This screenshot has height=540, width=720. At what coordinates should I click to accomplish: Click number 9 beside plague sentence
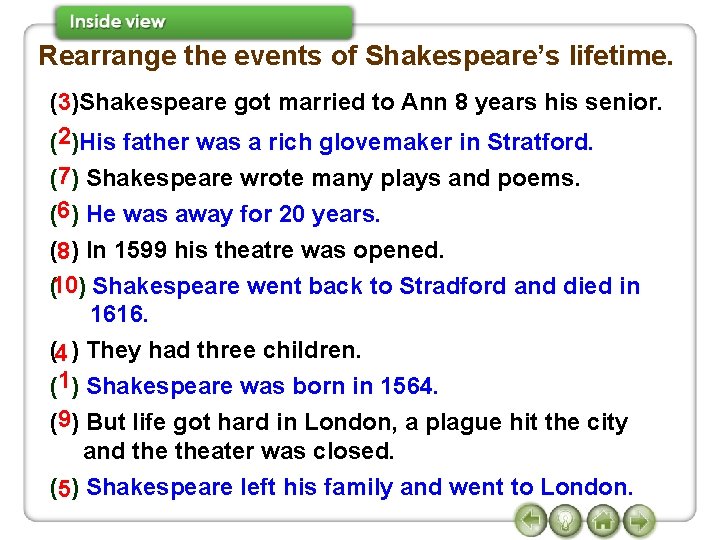(63, 419)
